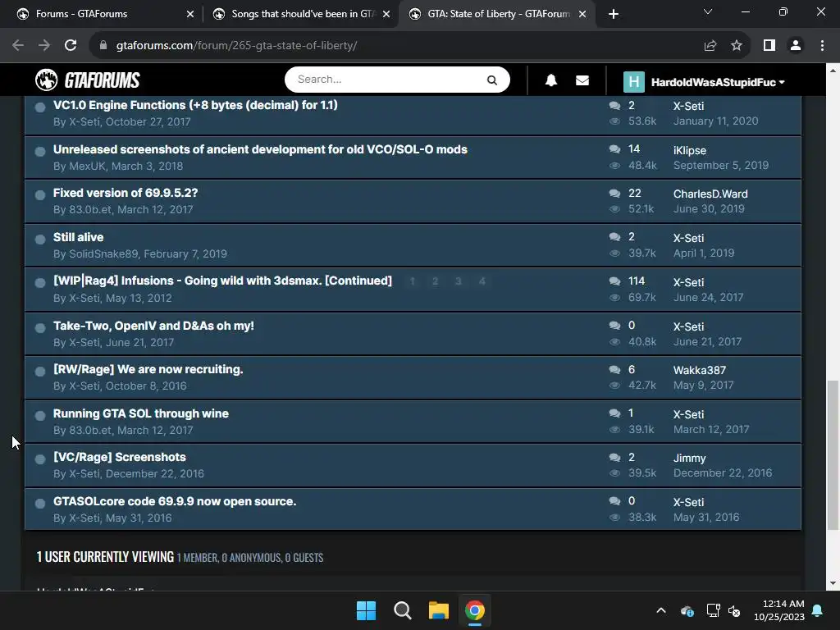Click unread dot for Fixed version topic

(x=39, y=195)
